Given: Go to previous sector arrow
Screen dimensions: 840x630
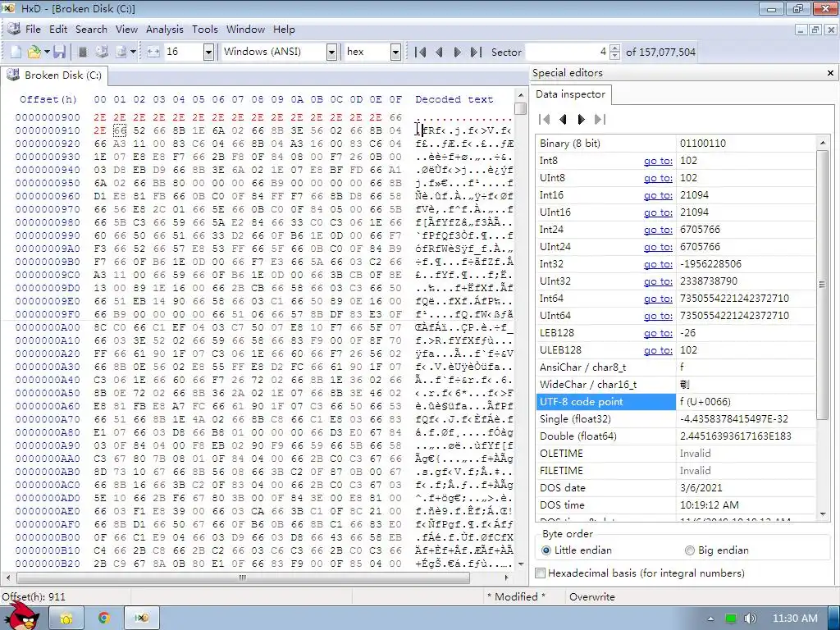Looking at the screenshot, I should (x=440, y=52).
